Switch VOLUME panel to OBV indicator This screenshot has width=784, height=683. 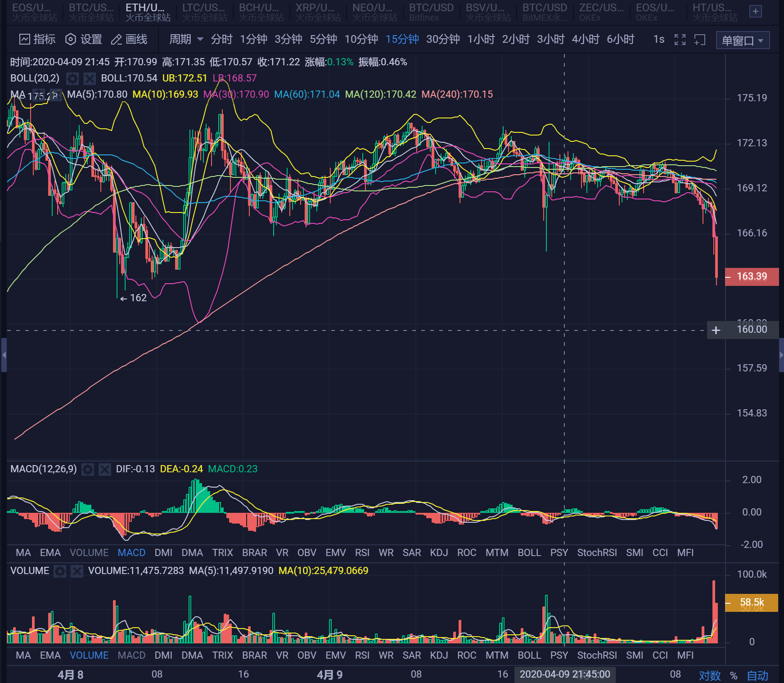point(306,656)
